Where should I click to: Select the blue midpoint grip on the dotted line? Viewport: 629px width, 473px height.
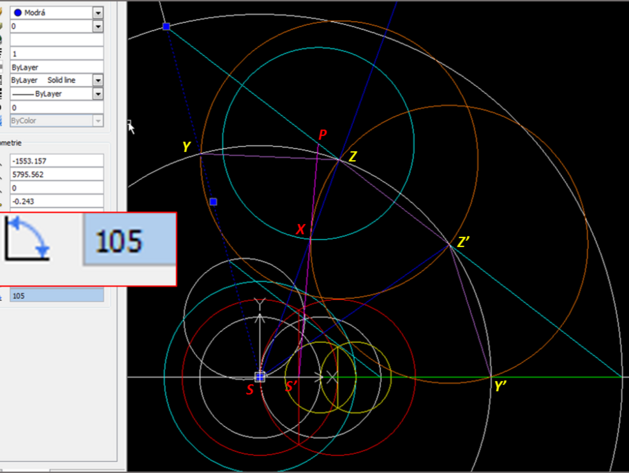213,202
